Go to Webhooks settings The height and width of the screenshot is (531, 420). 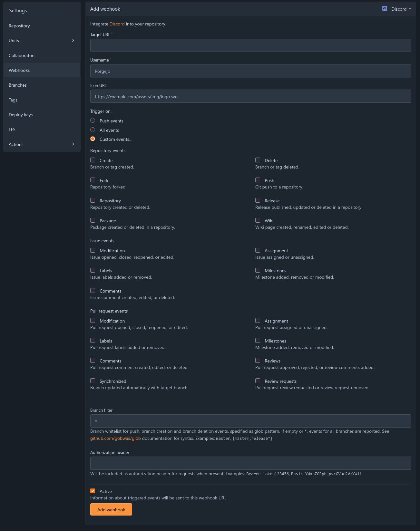[x=42, y=70]
